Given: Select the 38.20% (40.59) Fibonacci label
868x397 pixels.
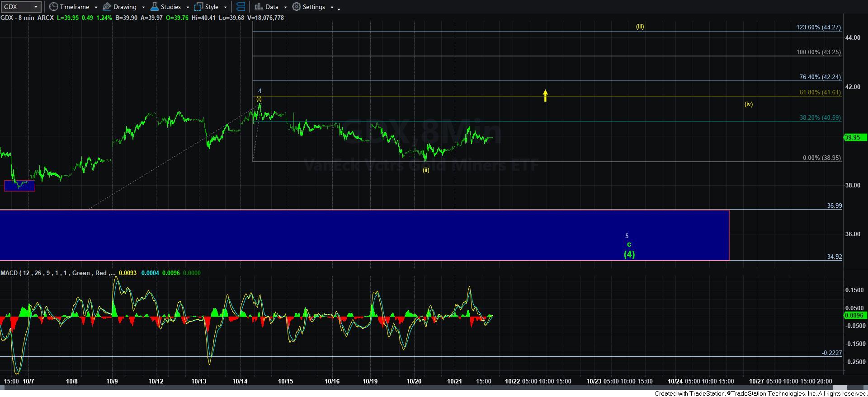Looking at the screenshot, I should (x=820, y=117).
